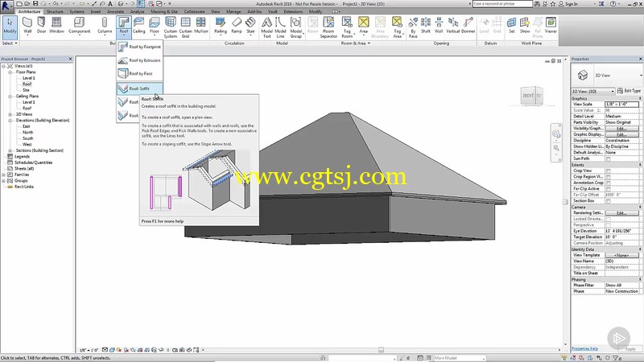The image size is (644, 362).
Task: Click the Set work plane tool
Action: 512,26
